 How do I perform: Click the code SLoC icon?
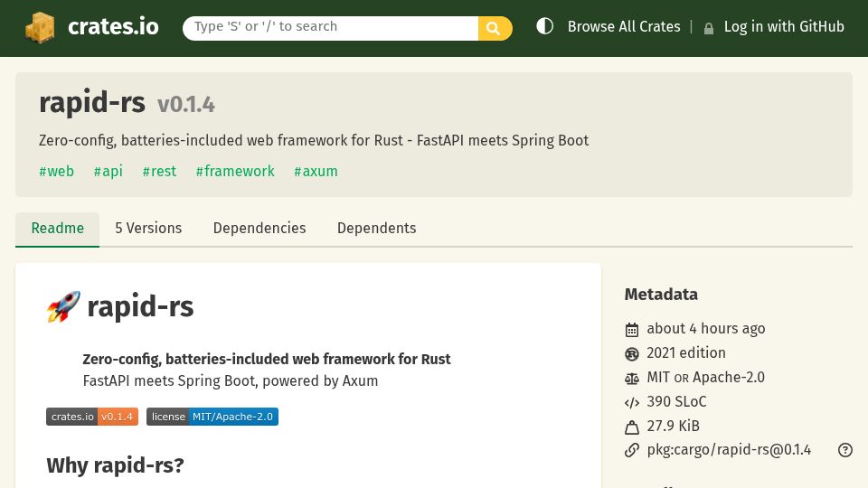tap(632, 403)
